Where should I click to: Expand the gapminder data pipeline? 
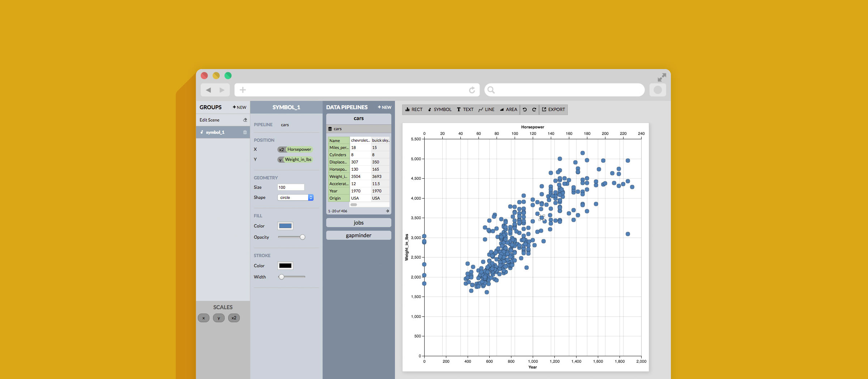tap(358, 235)
